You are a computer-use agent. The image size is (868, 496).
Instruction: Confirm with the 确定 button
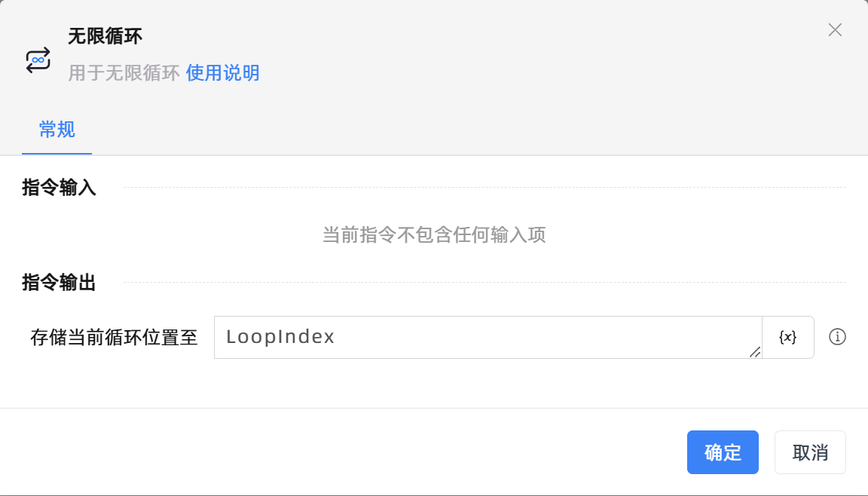click(x=723, y=452)
